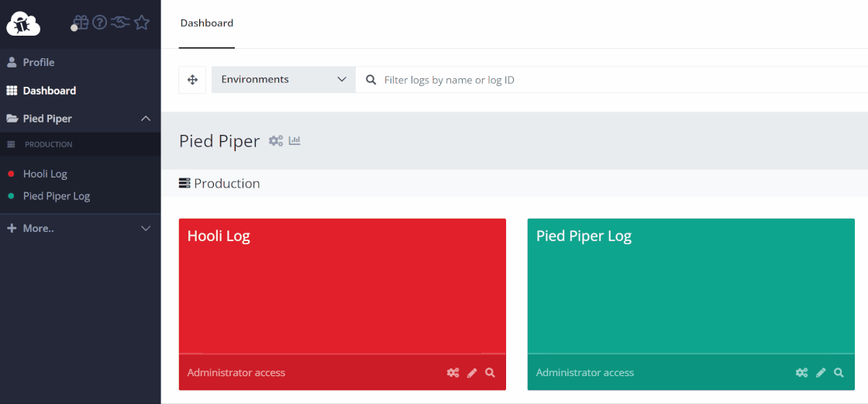This screenshot has height=404, width=868.
Task: Click the open folder icon beside Pied Piper
Action: pos(12,119)
